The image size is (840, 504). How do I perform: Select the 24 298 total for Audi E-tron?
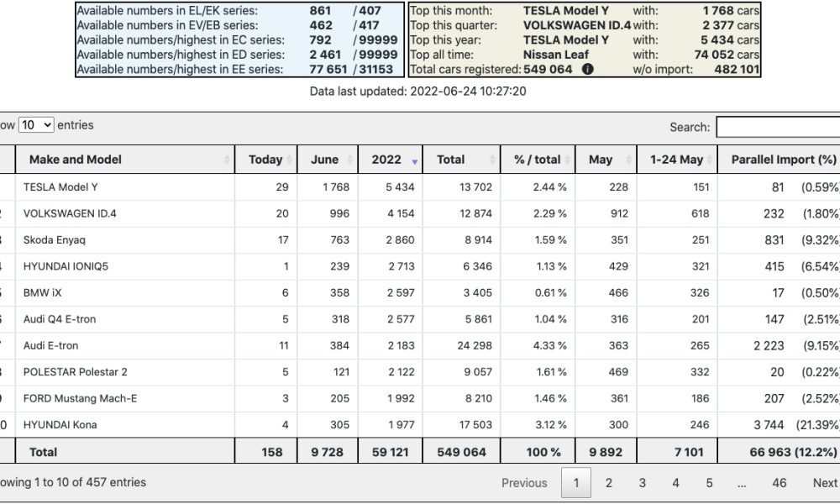(x=475, y=345)
